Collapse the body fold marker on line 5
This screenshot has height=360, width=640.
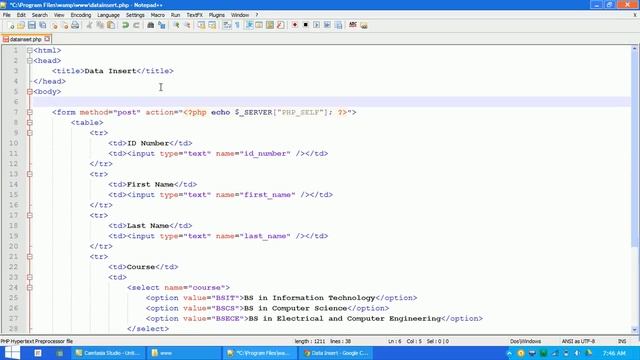[x=29, y=92]
